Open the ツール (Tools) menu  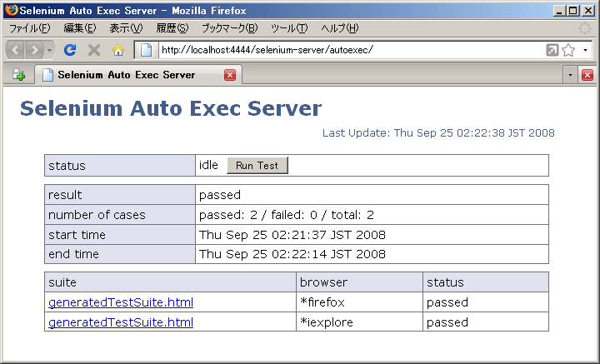[x=289, y=28]
